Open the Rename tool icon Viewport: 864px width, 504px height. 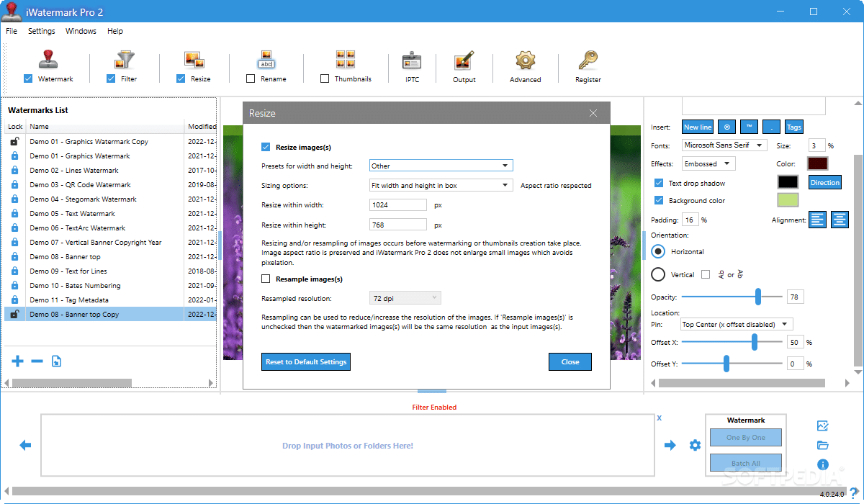pos(266,60)
